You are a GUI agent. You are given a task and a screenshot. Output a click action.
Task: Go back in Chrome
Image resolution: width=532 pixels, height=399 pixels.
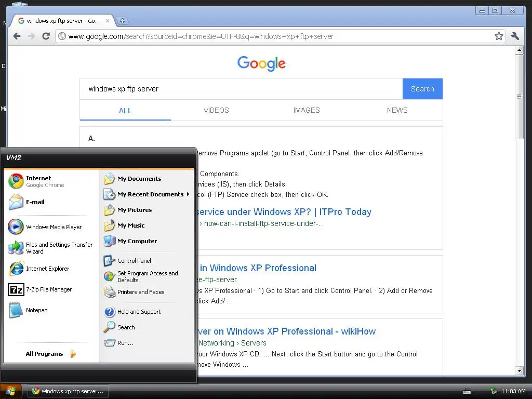point(17,36)
